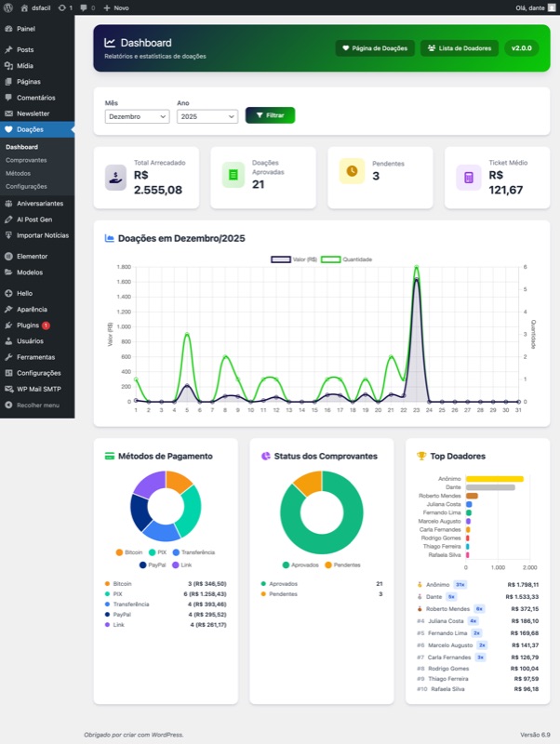Collapse the sidebar with Recolher menu
This screenshot has width=560, height=744.
[37, 405]
